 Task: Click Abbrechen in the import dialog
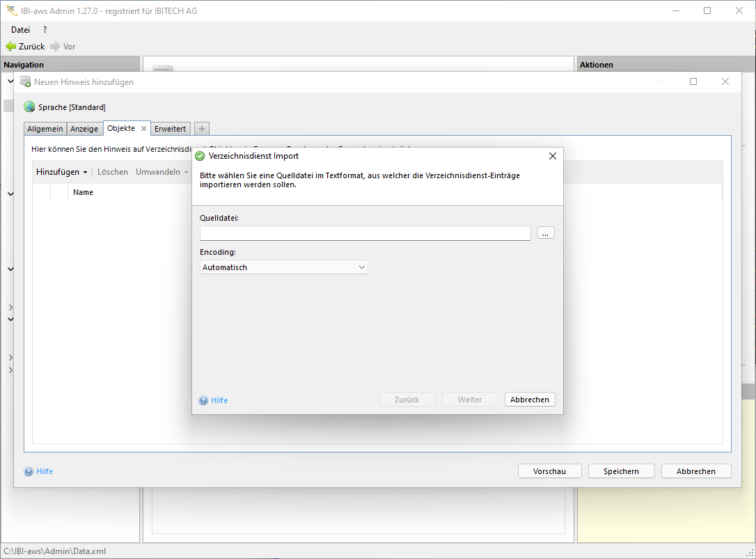click(530, 400)
